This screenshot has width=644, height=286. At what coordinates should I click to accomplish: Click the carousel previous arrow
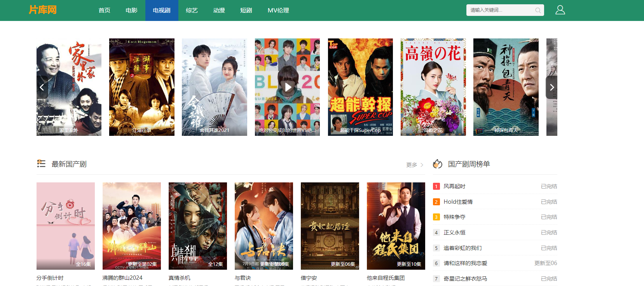pyautogui.click(x=42, y=87)
